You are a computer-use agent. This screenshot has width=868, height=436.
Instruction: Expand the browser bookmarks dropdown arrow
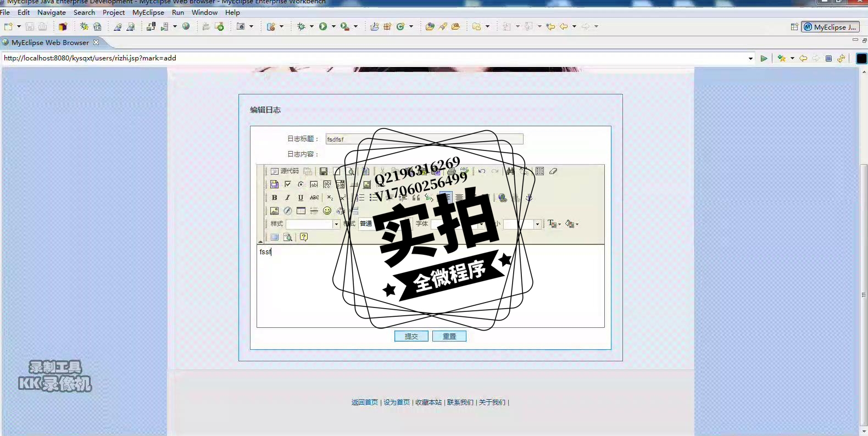point(792,58)
